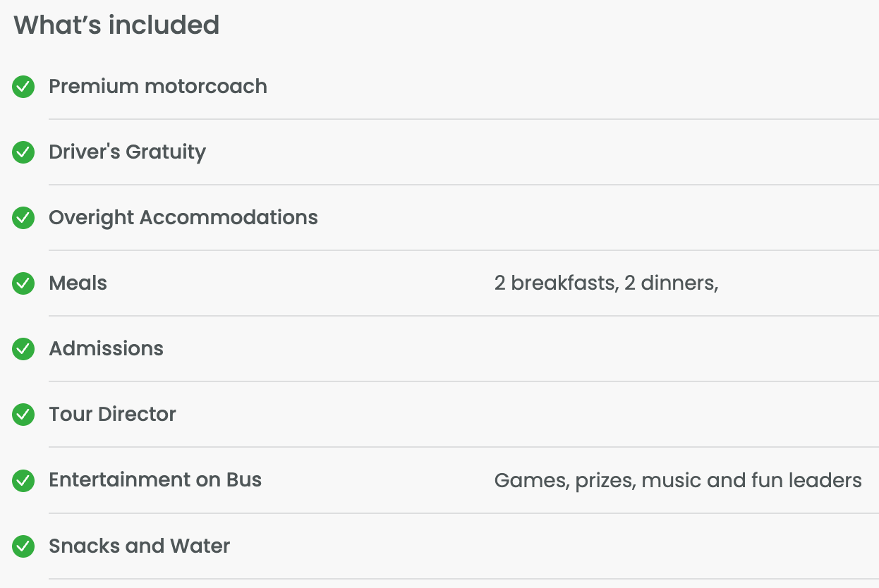Click the Admissions checkmark icon
This screenshot has height=588, width=879.
[23, 349]
